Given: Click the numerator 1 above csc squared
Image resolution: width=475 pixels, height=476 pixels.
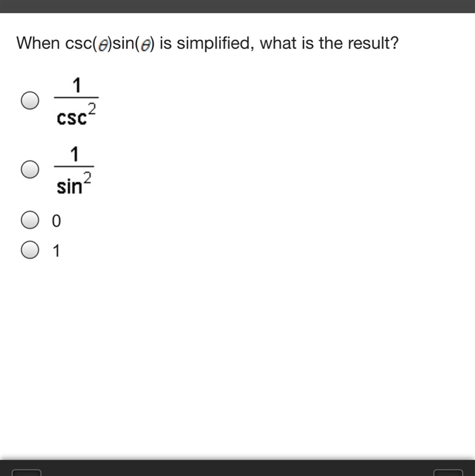Looking at the screenshot, I should (77, 86).
